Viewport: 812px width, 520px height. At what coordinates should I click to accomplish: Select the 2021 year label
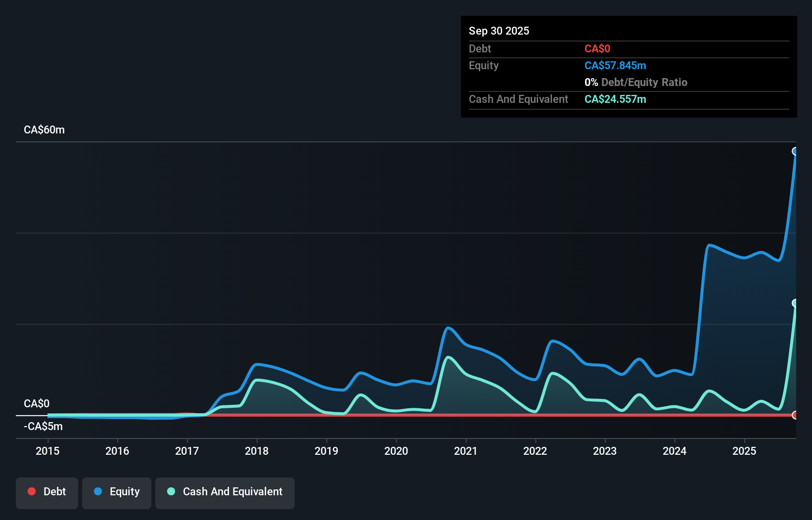click(465, 451)
